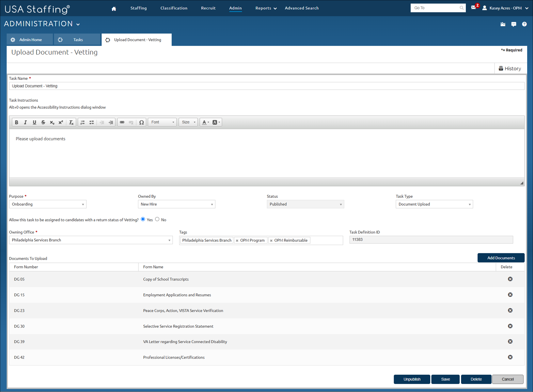The height and width of the screenshot is (392, 533).
Task: Apply Strikethrough formatting in the editor
Action: coord(43,122)
